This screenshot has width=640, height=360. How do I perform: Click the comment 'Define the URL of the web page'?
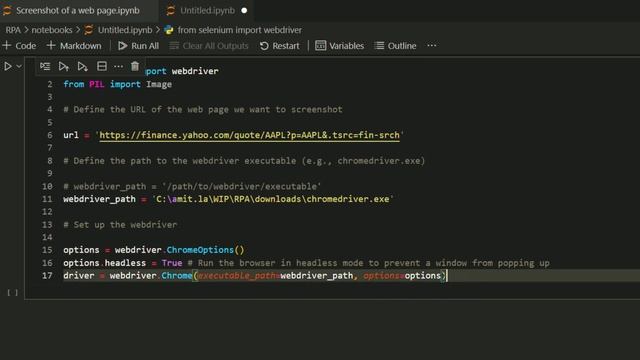(203, 109)
